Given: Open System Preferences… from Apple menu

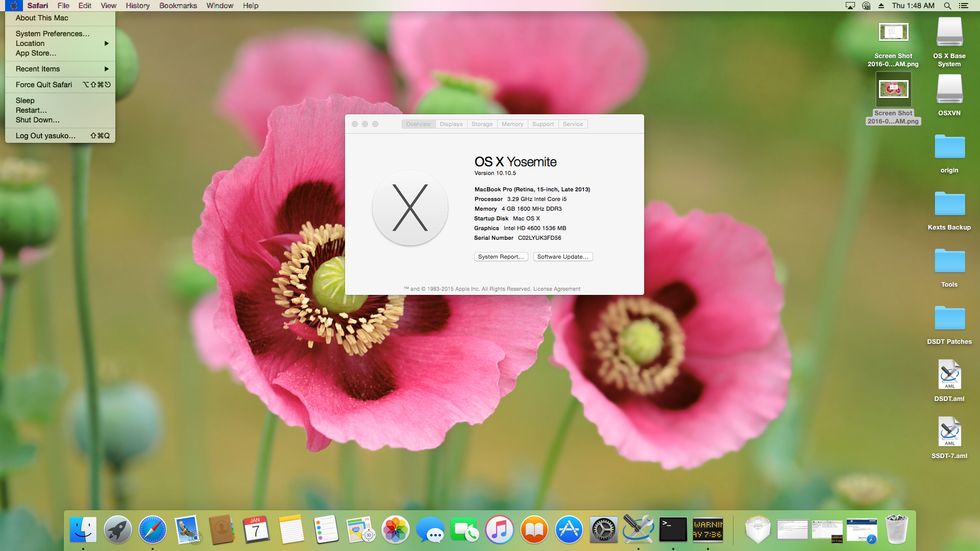Looking at the screenshot, I should click(60, 34).
